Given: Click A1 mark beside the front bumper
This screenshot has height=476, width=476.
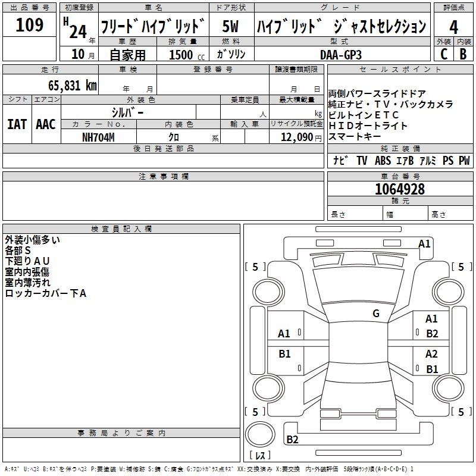Looking at the screenshot, I should [424, 244].
